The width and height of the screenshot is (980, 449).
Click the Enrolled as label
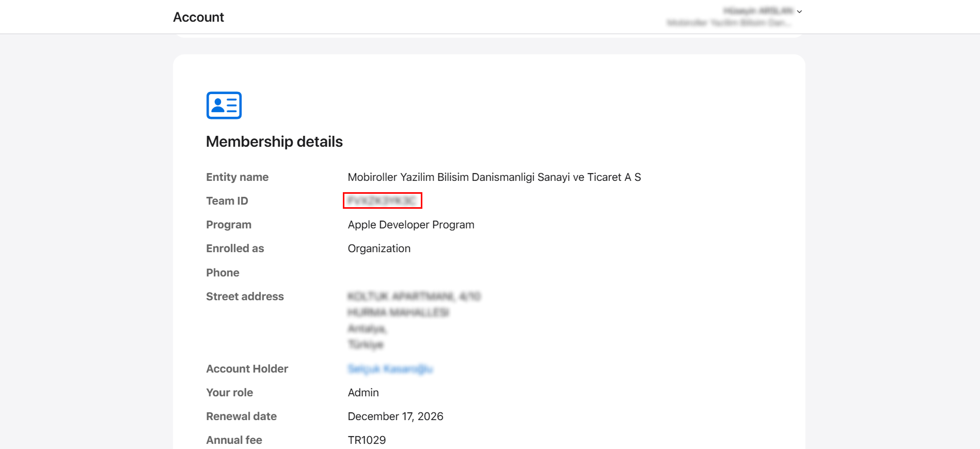tap(235, 249)
